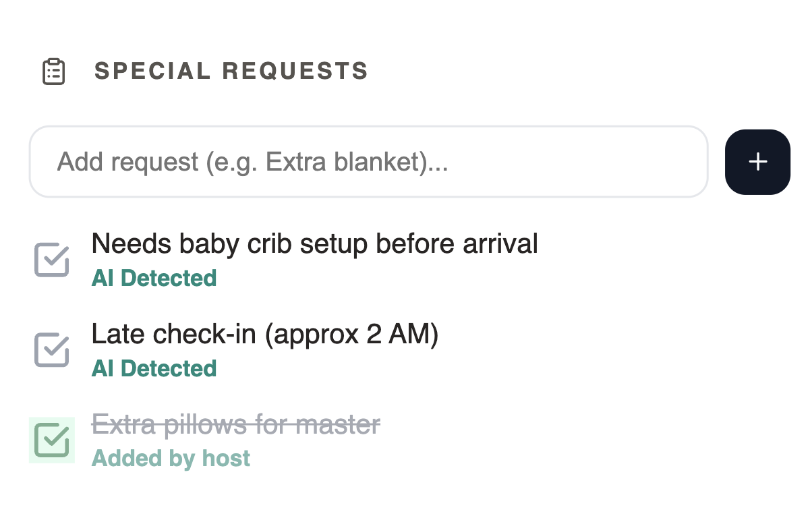Select "Needs baby crib setup before arrival" text
The height and width of the screenshot is (518, 812).
click(314, 243)
